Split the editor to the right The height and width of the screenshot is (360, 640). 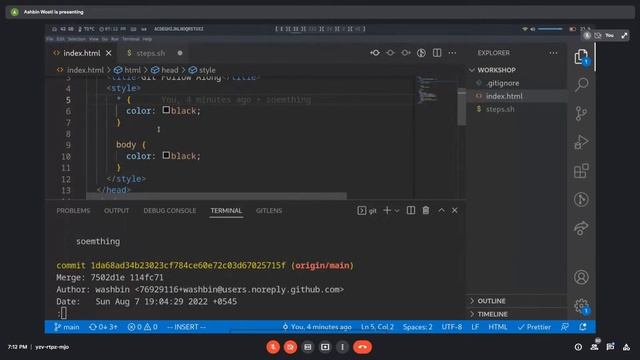pyautogui.click(x=437, y=53)
